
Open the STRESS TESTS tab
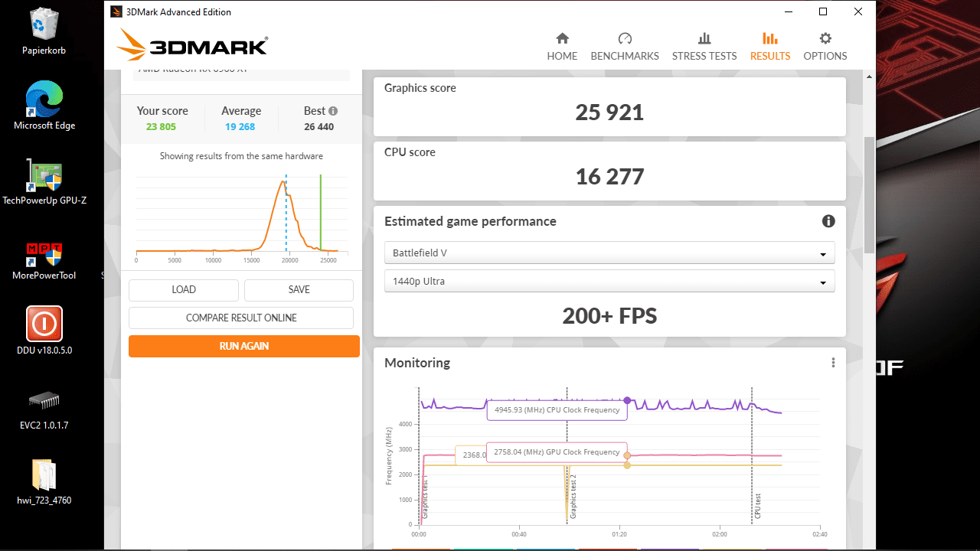pyautogui.click(x=704, y=47)
